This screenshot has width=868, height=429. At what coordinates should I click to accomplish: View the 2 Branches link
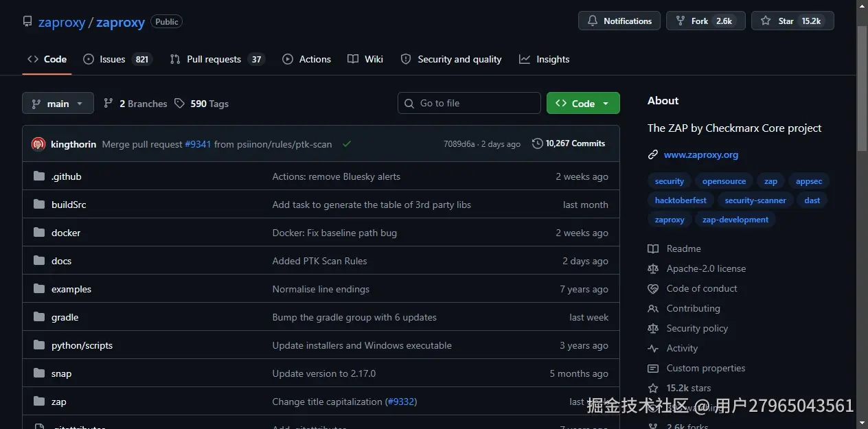[135, 104]
